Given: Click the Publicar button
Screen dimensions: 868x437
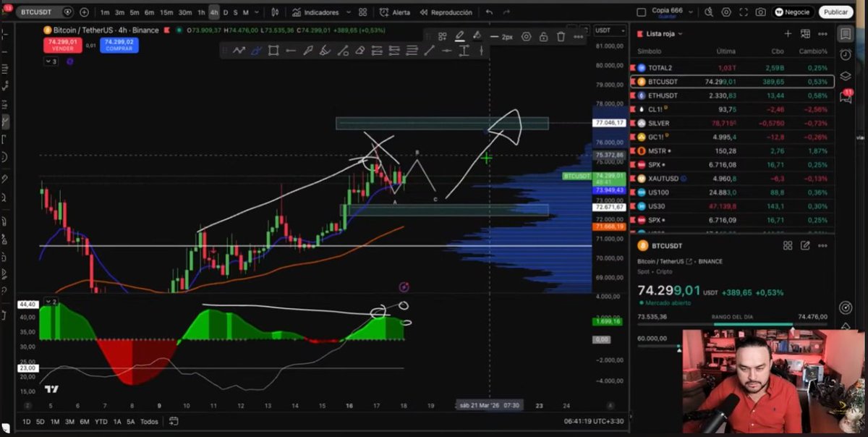Looking at the screenshot, I should pyautogui.click(x=835, y=12).
